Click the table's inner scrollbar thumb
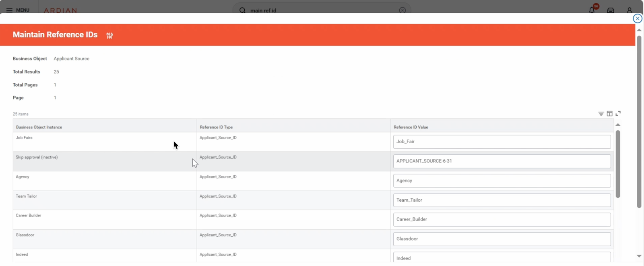 coord(618,164)
